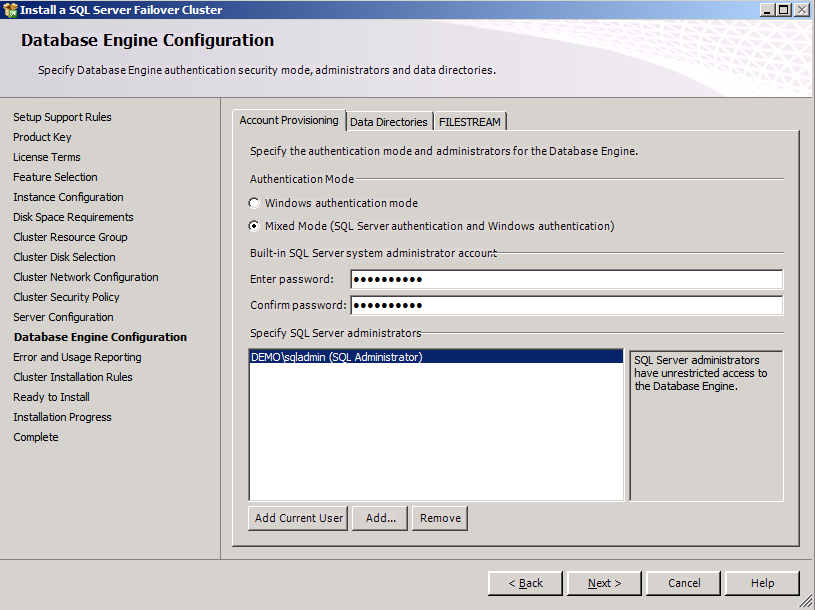
Task: Click Instance Configuration step
Action: [x=68, y=197]
